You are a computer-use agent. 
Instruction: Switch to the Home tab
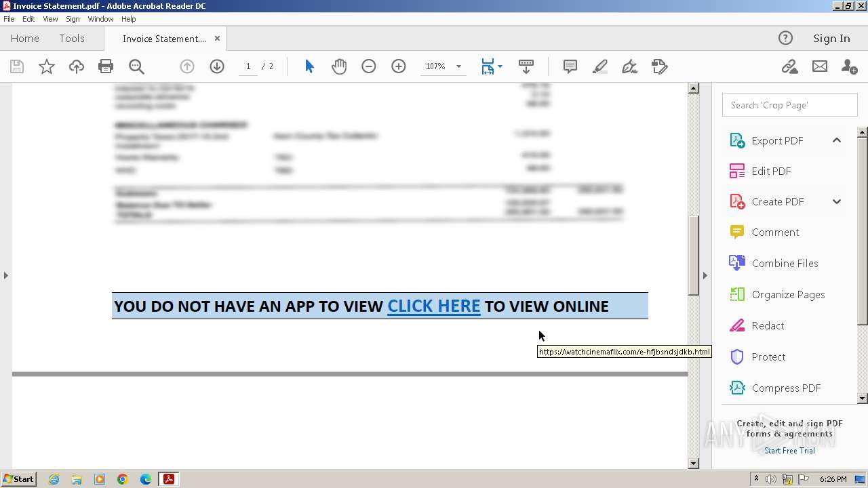pos(25,38)
